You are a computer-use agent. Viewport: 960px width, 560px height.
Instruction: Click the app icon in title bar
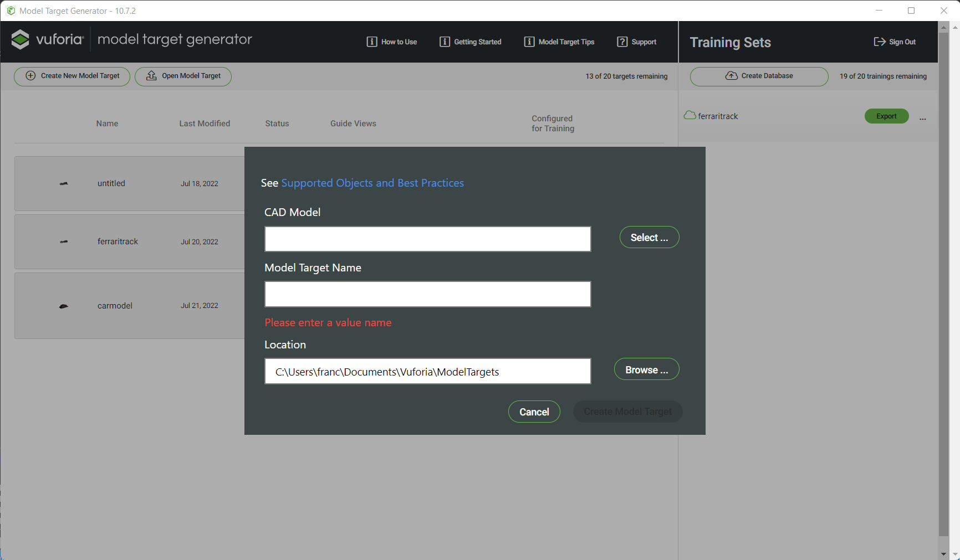click(11, 11)
